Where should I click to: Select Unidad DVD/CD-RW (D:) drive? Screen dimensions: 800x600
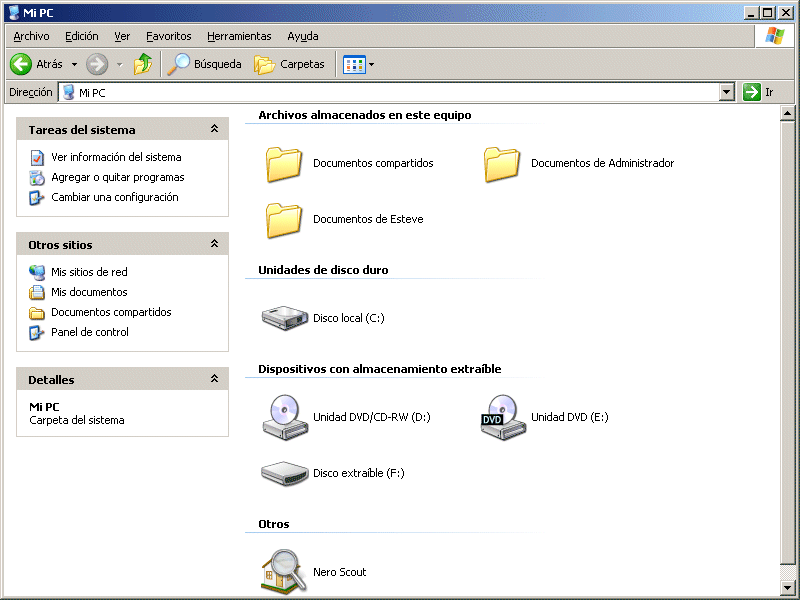tap(285, 416)
